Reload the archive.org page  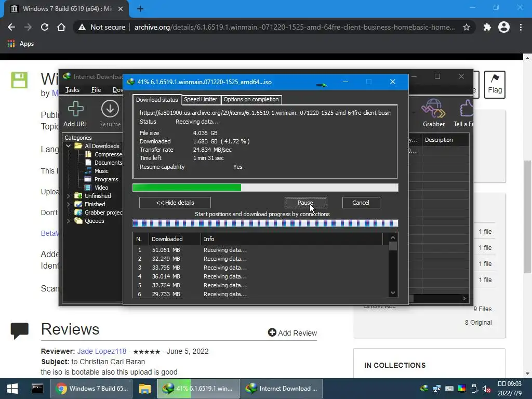point(45,27)
